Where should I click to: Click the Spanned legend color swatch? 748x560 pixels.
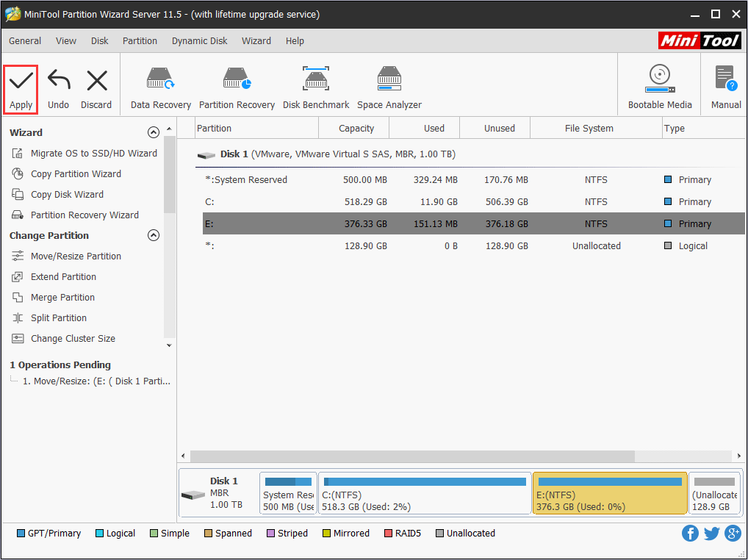[x=208, y=534]
